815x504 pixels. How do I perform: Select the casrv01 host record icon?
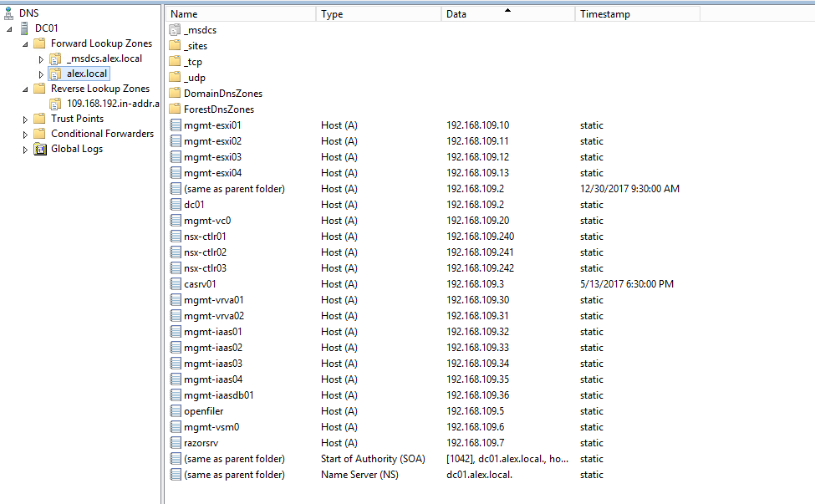click(175, 284)
